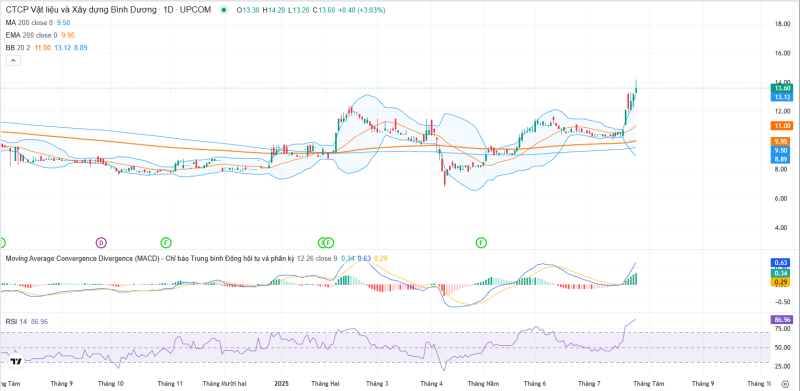This screenshot has height=391, width=800.
Task: Click the 9.95 value in the EMA legend
Action: click(x=68, y=35)
